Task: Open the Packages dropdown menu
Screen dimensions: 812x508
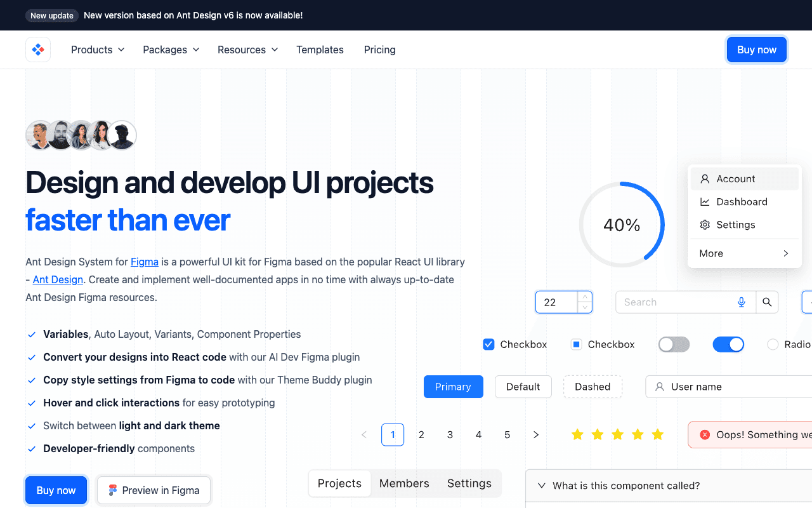Action: tap(171, 50)
